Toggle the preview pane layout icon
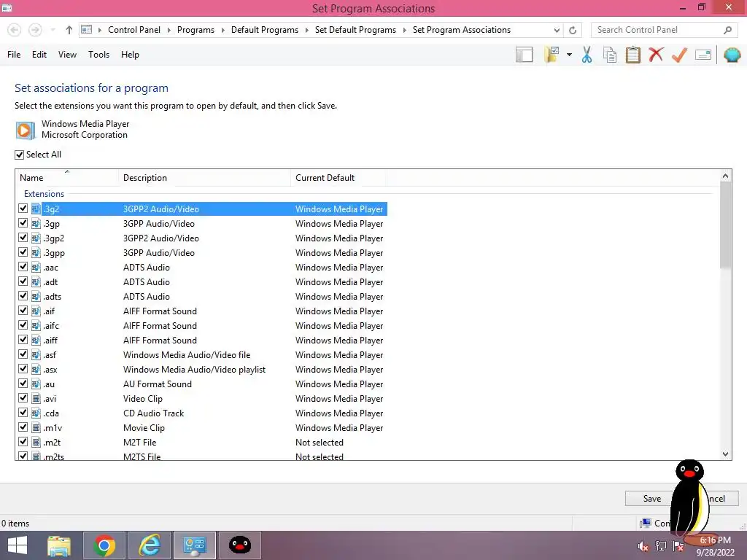747x560 pixels. click(x=524, y=55)
